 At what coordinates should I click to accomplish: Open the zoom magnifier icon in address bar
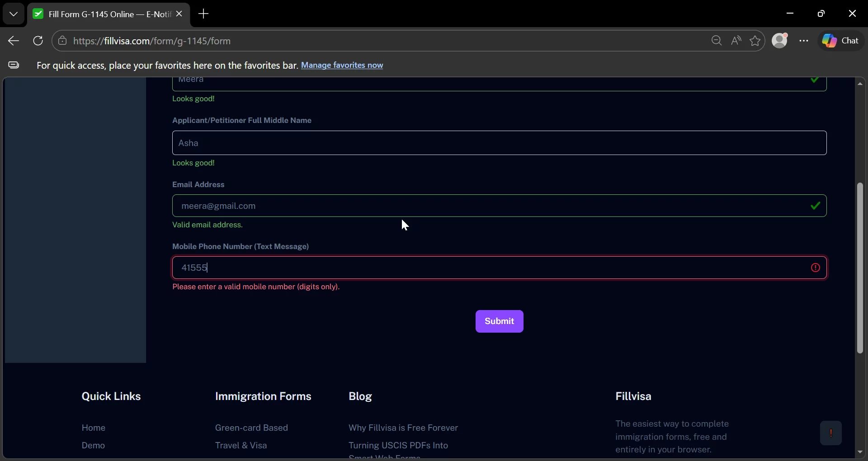[x=717, y=41]
